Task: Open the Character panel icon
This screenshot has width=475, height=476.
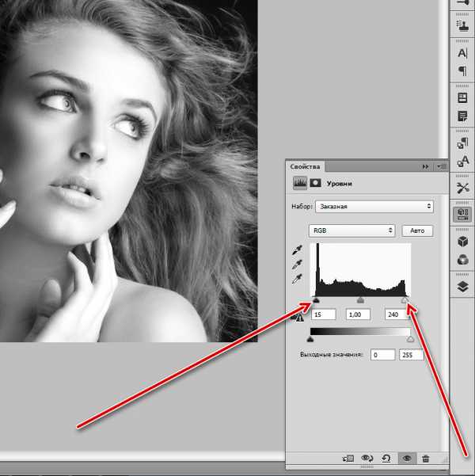Action: click(x=462, y=53)
